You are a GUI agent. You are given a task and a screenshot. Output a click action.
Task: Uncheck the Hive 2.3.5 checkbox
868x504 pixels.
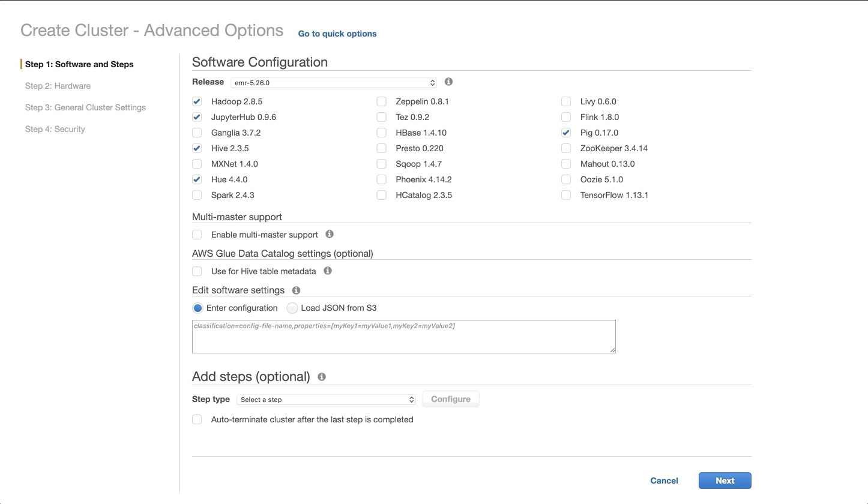(x=197, y=148)
